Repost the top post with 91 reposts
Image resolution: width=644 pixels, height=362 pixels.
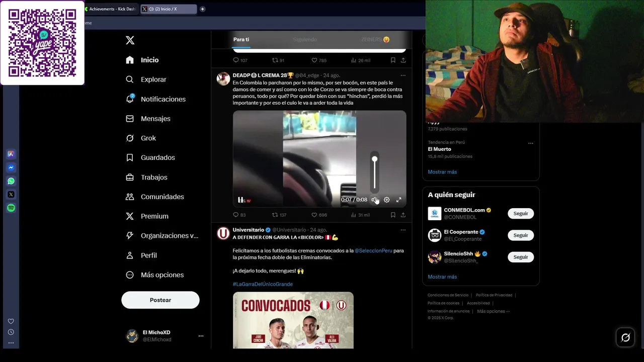pos(278,60)
